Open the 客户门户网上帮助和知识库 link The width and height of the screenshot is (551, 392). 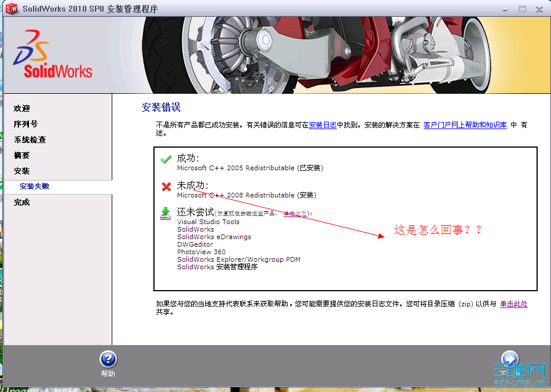(x=465, y=125)
